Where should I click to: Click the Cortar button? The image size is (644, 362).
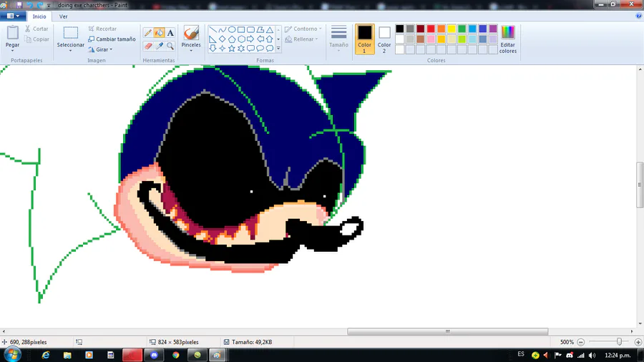point(36,29)
